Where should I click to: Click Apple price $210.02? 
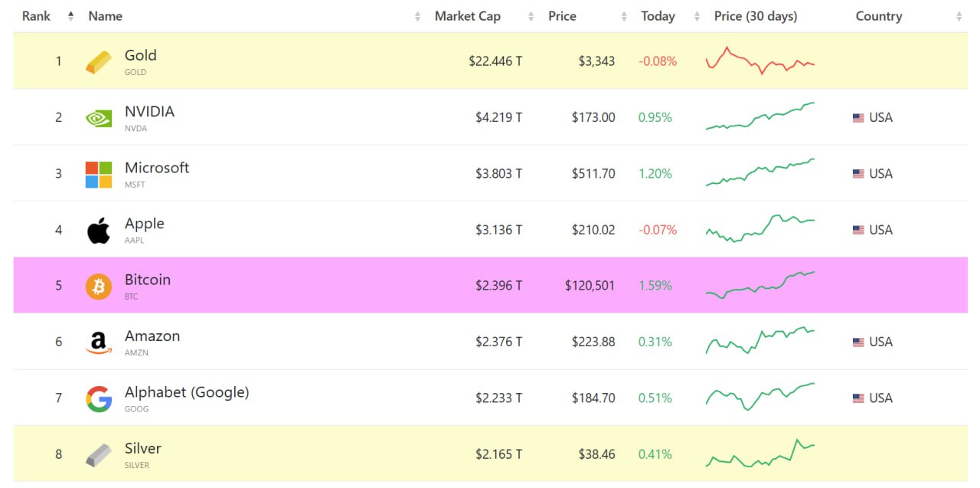pyautogui.click(x=593, y=230)
